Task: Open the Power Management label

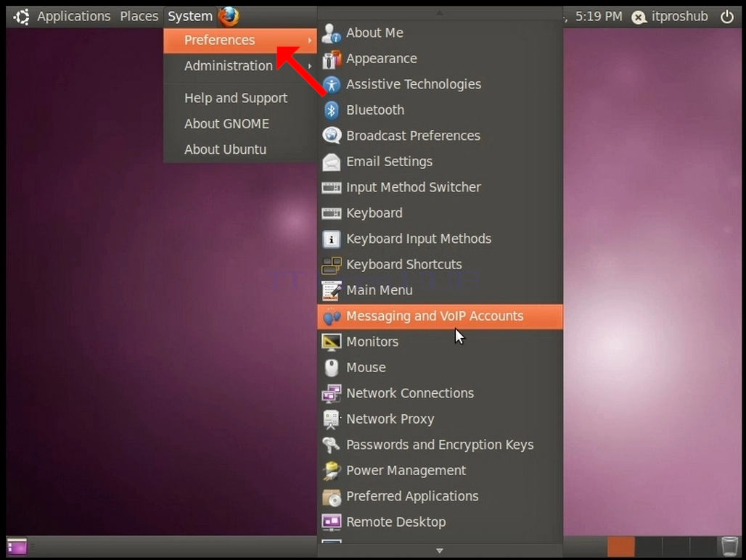Action: [x=406, y=471]
